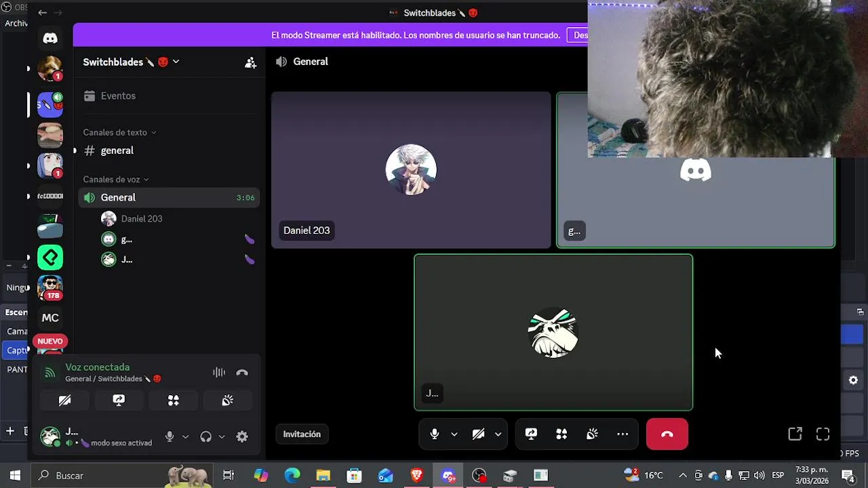The height and width of the screenshot is (488, 868).
Task: Enter full screen call view
Action: 823,434
